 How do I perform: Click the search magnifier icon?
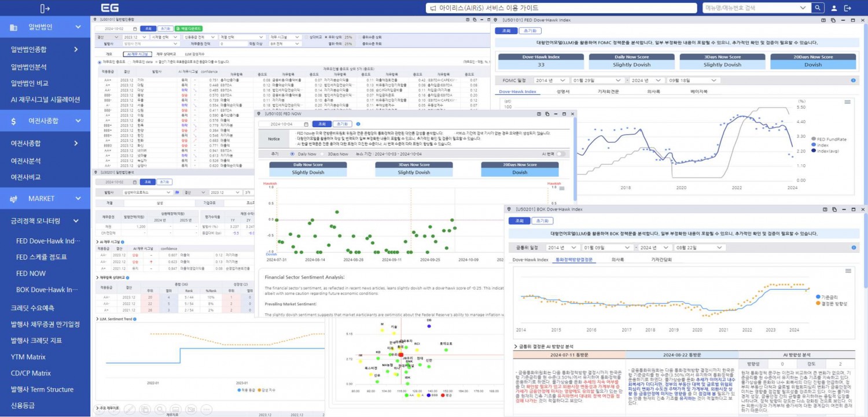pyautogui.click(x=818, y=8)
